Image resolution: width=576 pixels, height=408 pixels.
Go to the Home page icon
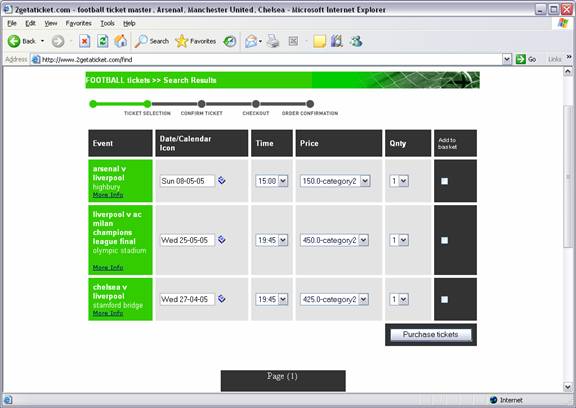[120, 41]
